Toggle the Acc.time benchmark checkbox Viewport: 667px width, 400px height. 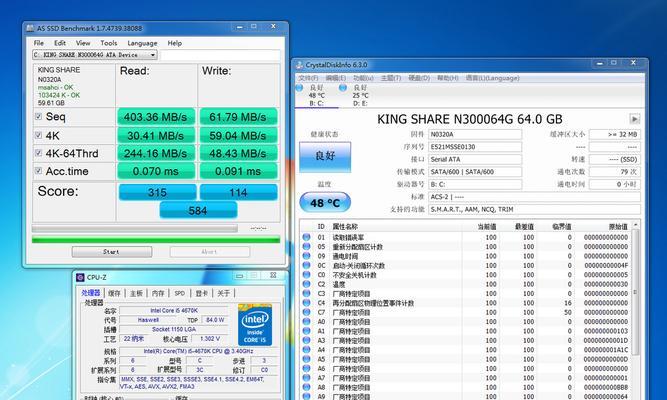tap(38, 171)
